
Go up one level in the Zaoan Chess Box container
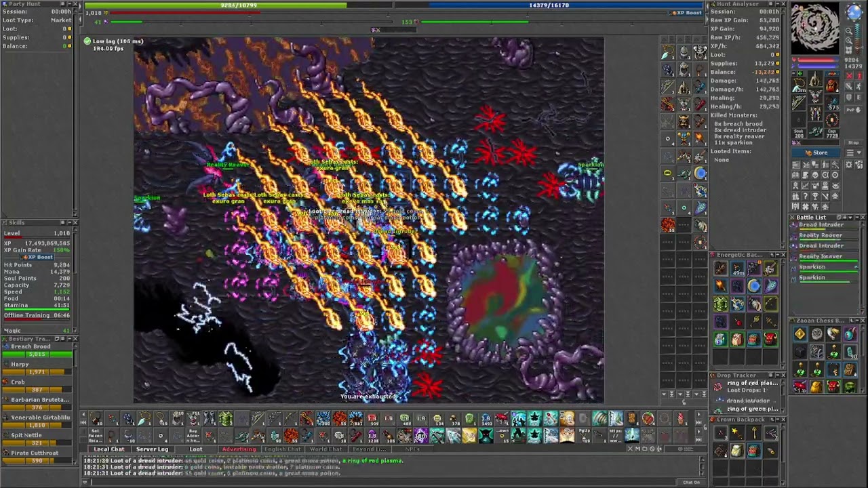pos(852,321)
